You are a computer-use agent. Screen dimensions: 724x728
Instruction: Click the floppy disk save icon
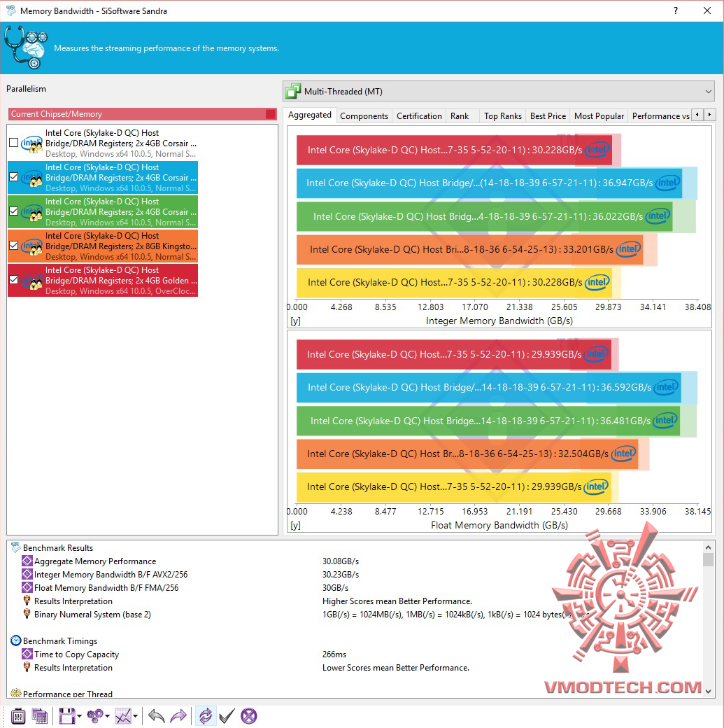[67, 716]
